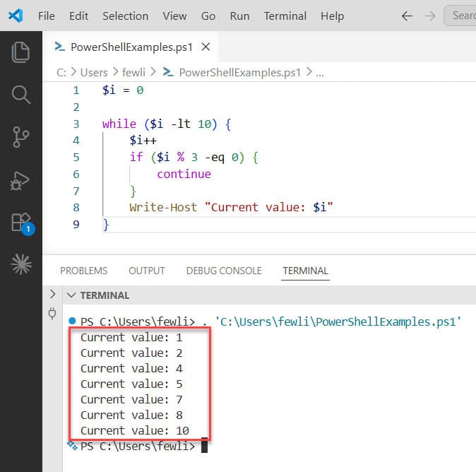
Task: Open the Edit menu
Action: 78,16
